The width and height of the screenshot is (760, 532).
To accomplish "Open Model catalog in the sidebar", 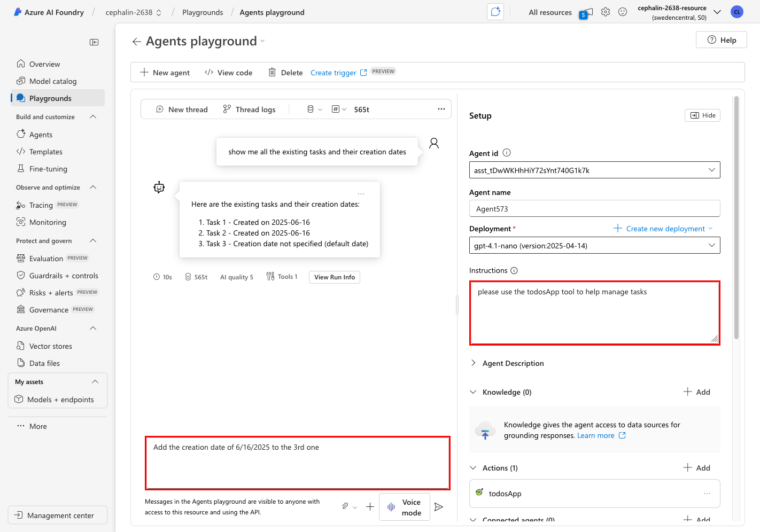I will coord(53,81).
